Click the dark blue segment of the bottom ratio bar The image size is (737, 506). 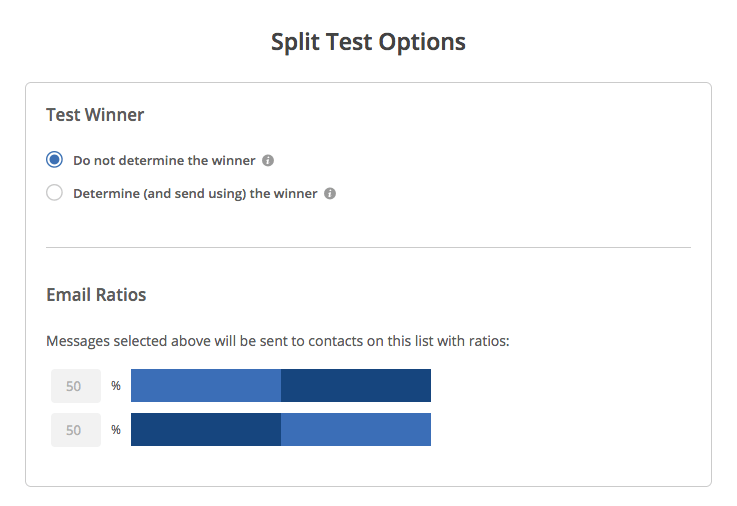pos(206,429)
